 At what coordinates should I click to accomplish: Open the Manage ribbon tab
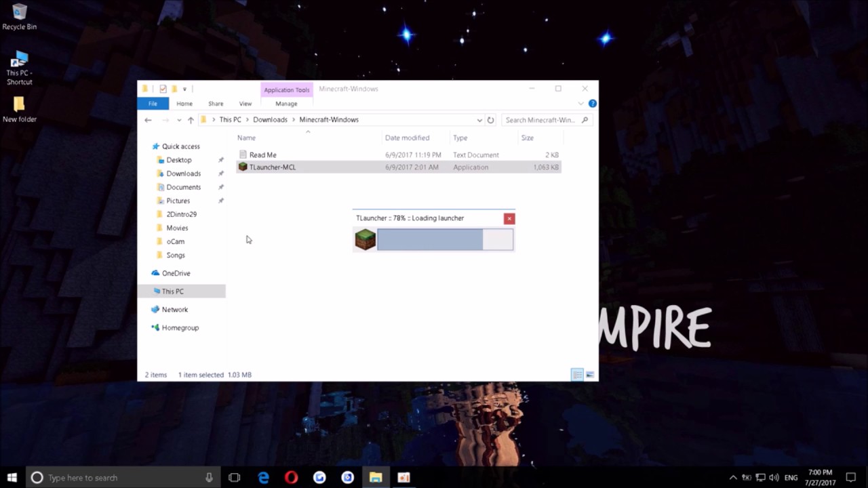coord(286,104)
